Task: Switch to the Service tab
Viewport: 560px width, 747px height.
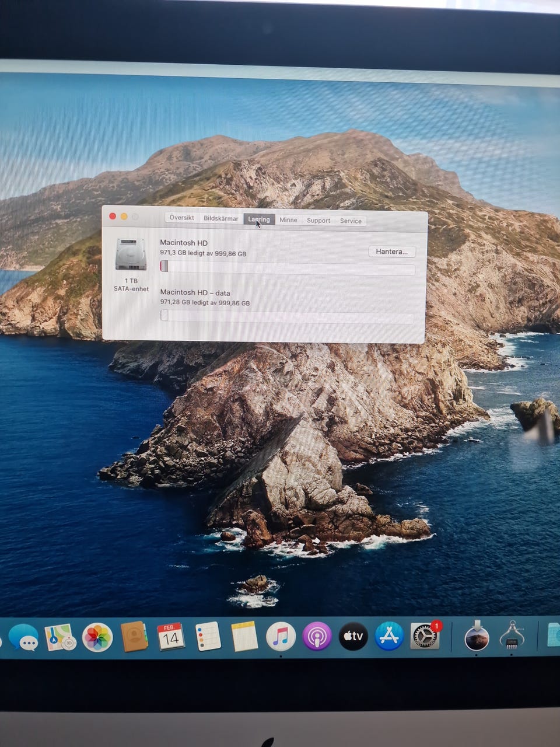Action: point(351,221)
